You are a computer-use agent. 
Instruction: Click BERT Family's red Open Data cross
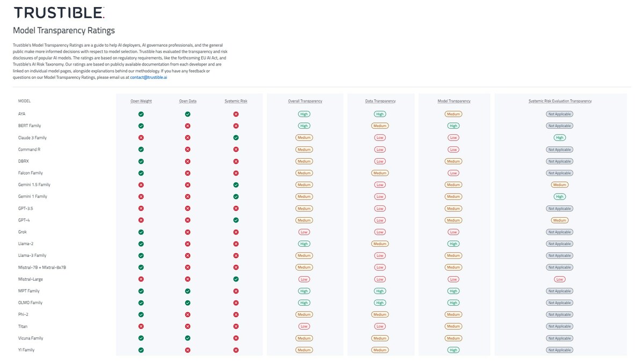(188, 126)
